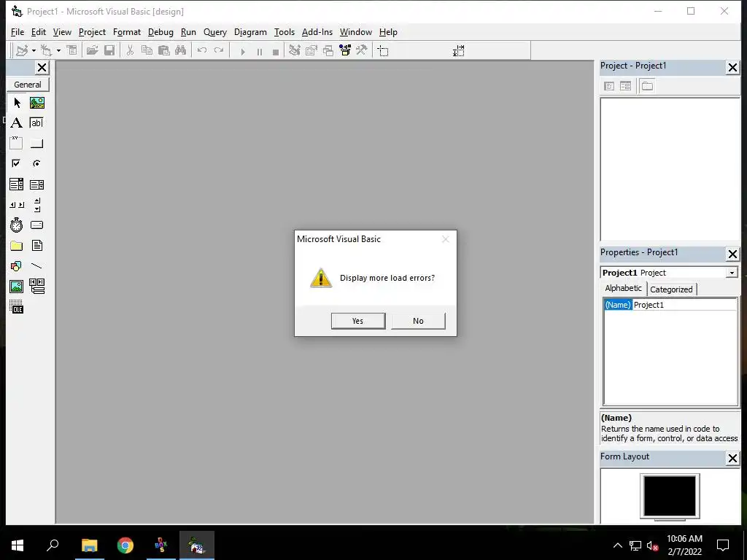Show the Form Layout Window toolbar icon
Screen dimensions: 747x560
(328, 50)
